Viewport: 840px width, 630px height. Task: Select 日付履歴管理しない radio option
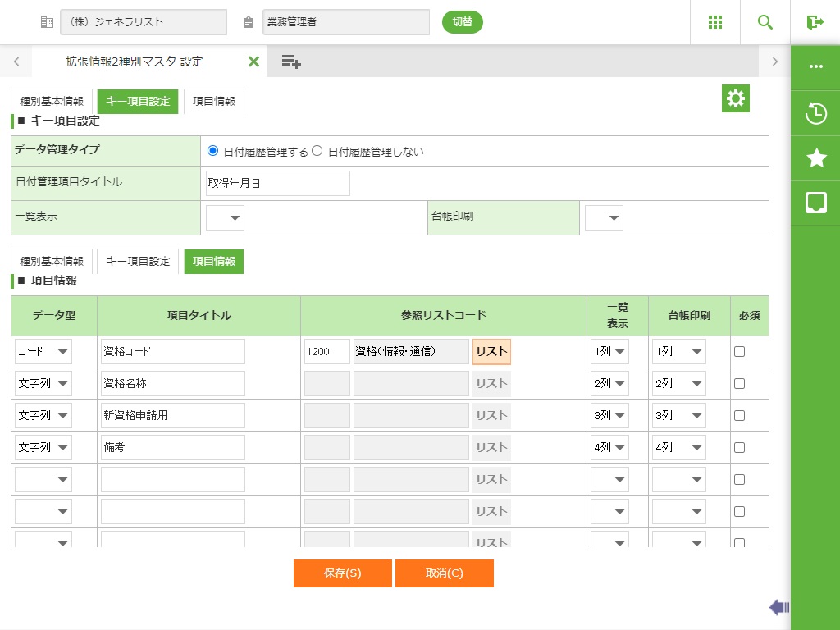(x=317, y=151)
